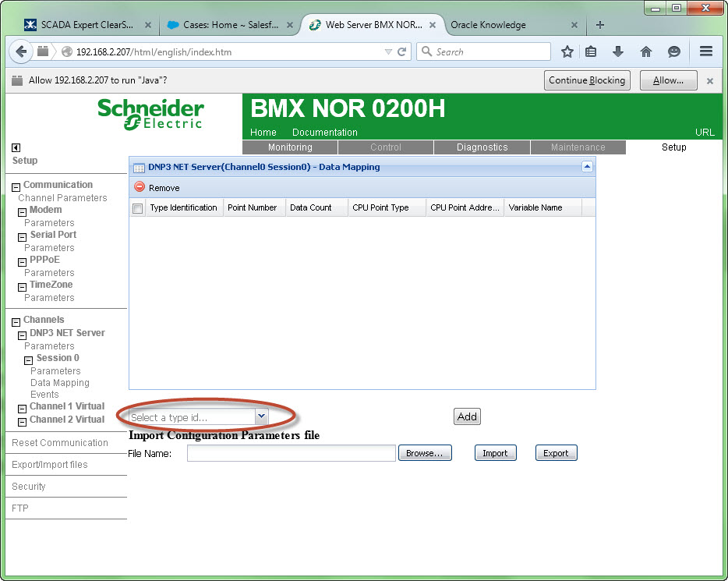
Task: Click the browser back arrow button
Action: tap(20, 51)
